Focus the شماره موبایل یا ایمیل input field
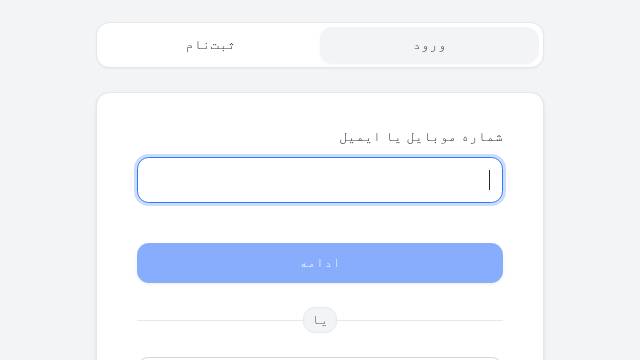640x360 pixels. [x=320, y=180]
